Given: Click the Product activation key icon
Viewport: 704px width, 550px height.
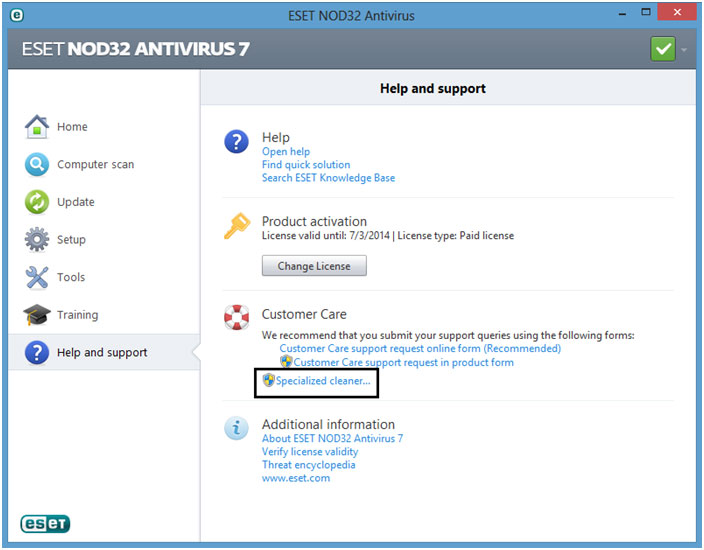Looking at the screenshot, I should [237, 225].
